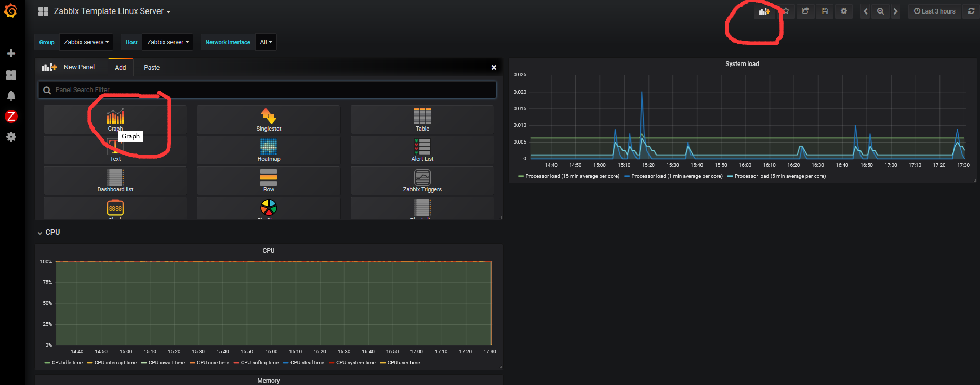
Task: Click the New Panel heading text
Action: [79, 67]
